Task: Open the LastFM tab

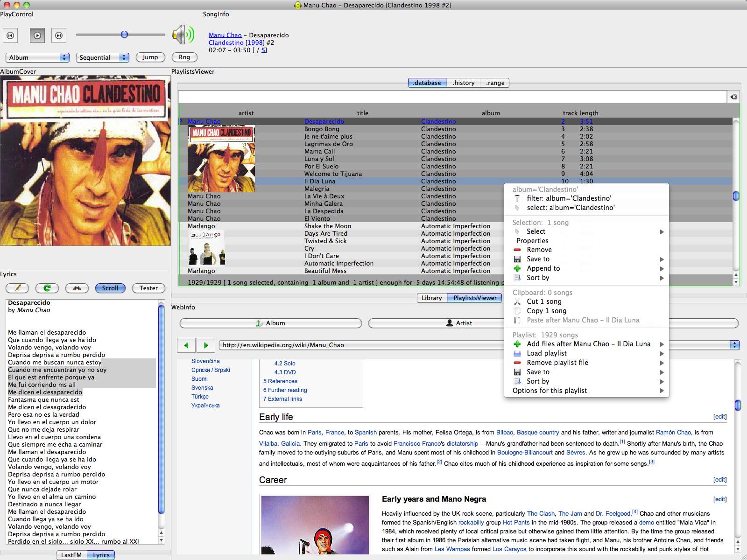Action: click(x=71, y=555)
